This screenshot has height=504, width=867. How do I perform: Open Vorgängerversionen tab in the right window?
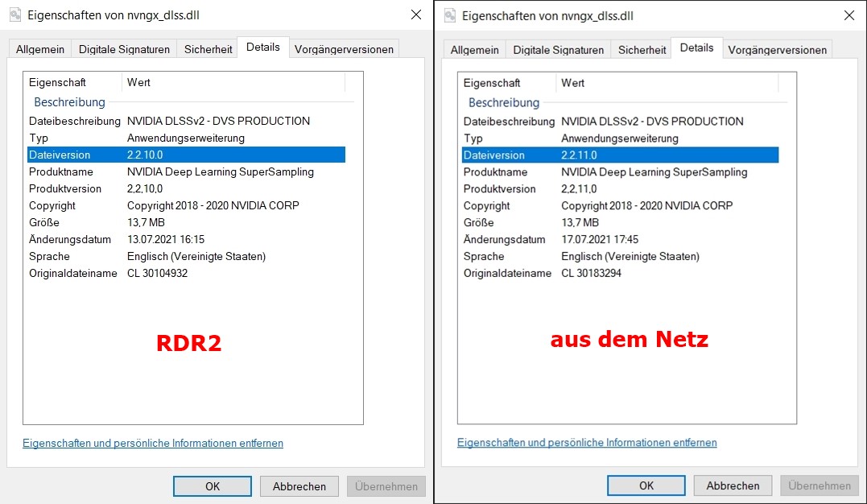(x=778, y=50)
